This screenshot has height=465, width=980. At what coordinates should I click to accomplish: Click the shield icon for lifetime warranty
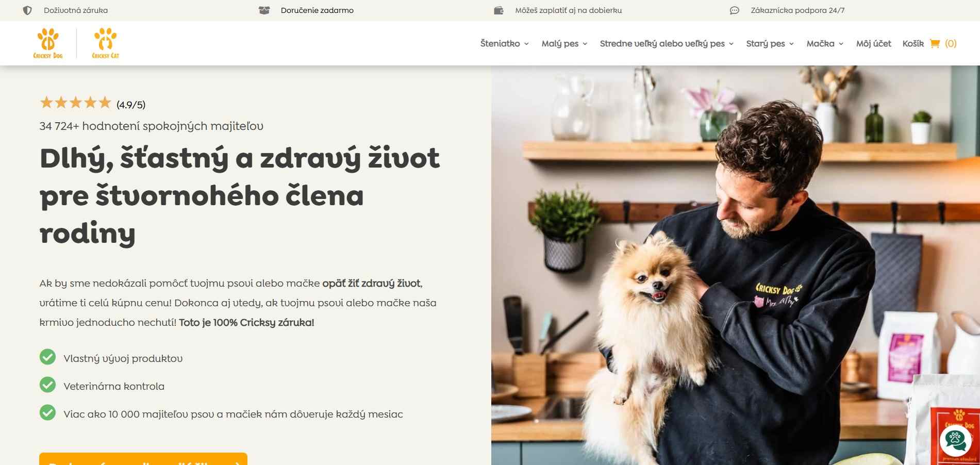(27, 10)
